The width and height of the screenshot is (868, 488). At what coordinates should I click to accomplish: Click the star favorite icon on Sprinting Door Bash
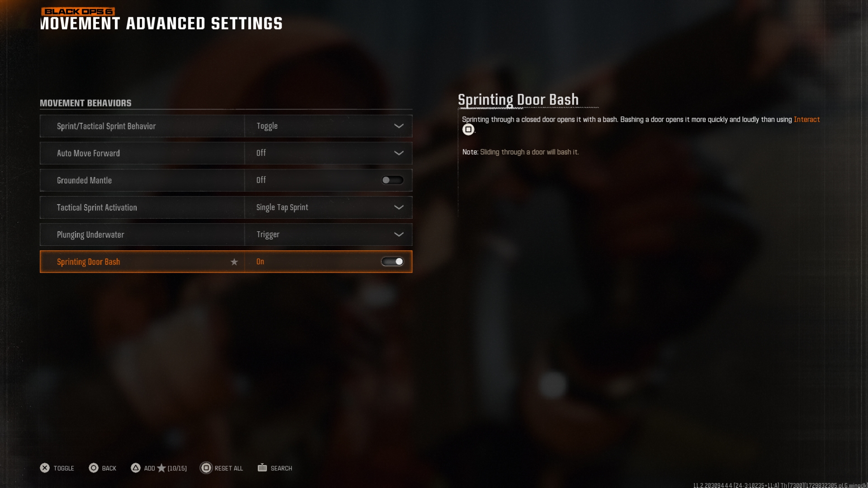(234, 262)
